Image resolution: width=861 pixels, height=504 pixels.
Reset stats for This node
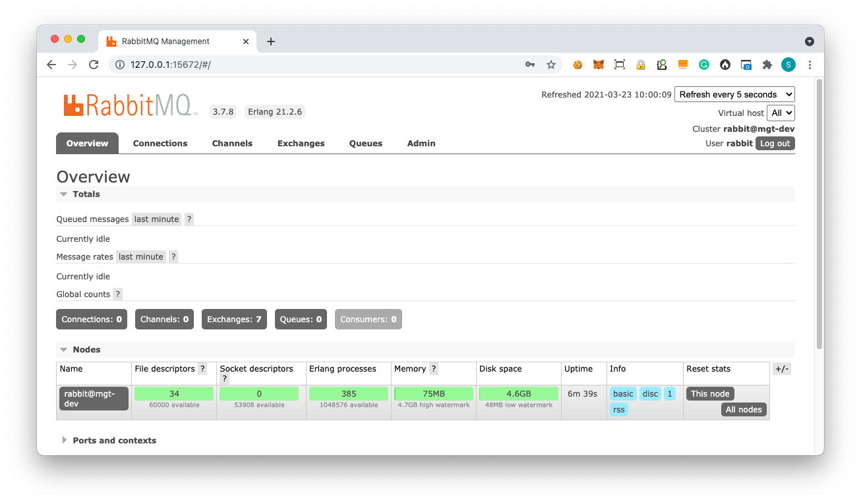coord(710,394)
